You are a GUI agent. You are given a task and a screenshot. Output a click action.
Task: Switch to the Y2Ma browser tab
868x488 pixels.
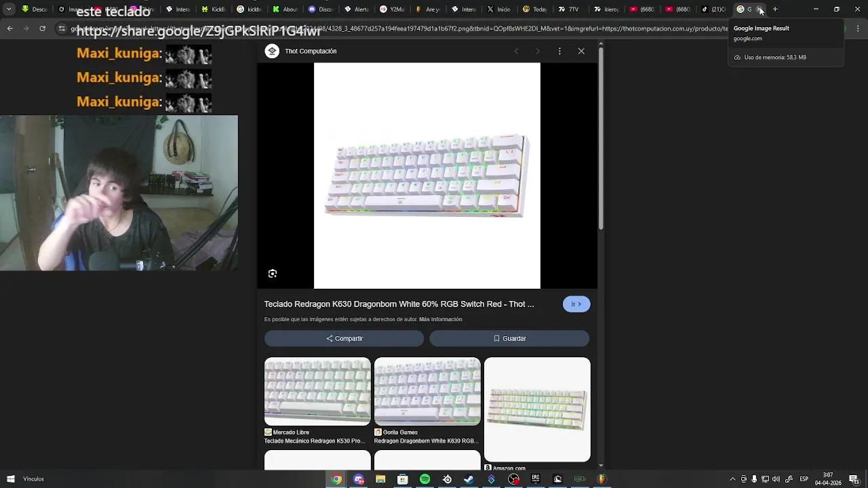click(392, 9)
